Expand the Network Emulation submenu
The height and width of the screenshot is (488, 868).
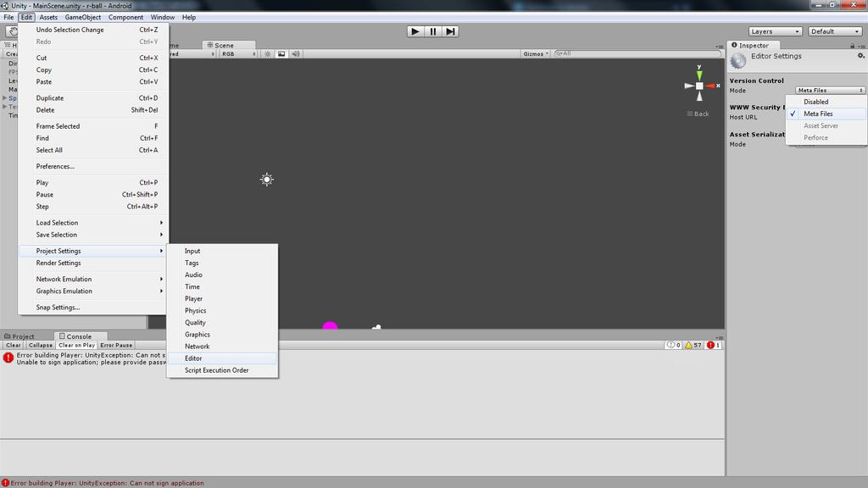(x=93, y=280)
